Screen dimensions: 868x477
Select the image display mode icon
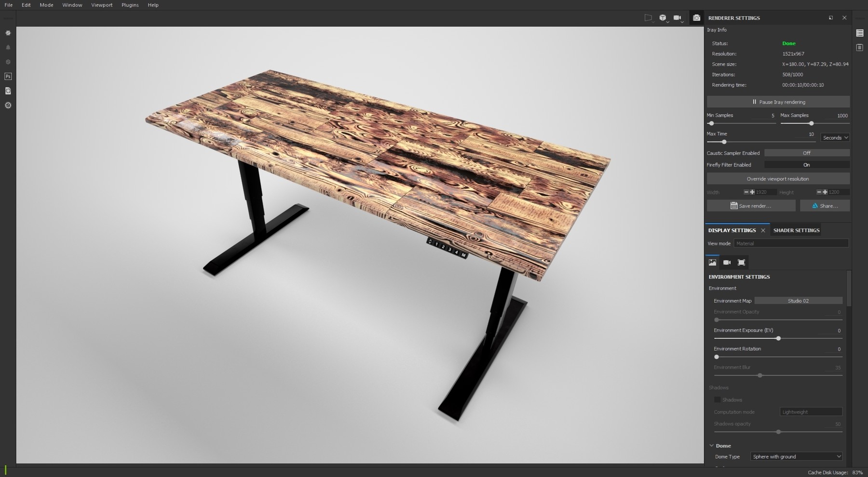pyautogui.click(x=713, y=263)
